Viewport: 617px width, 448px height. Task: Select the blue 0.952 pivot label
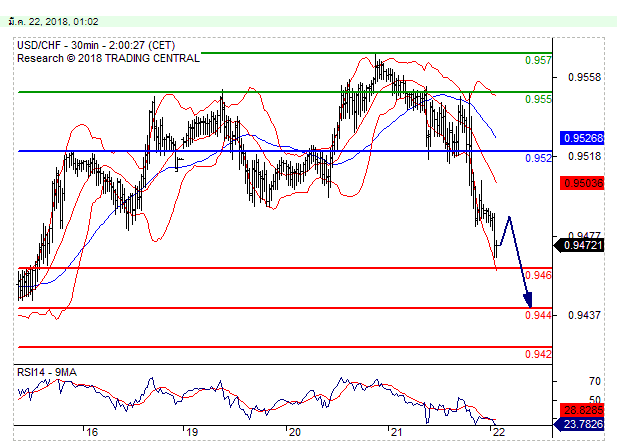538,158
